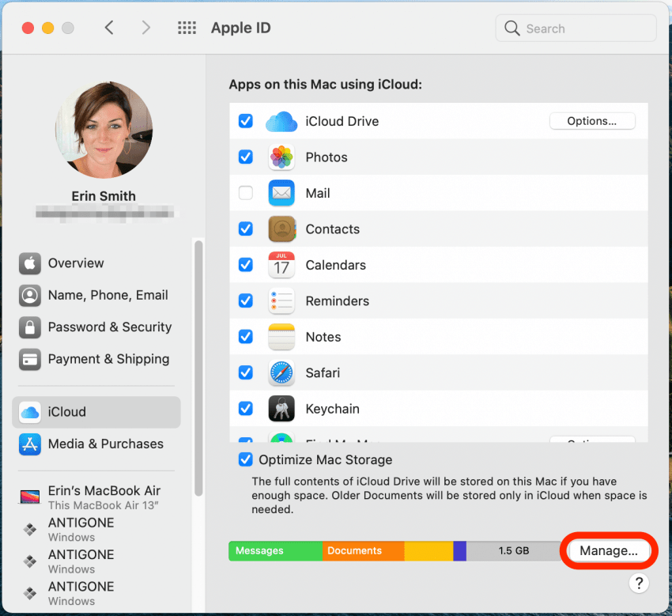The height and width of the screenshot is (616, 672).
Task: Click the iCloud Drive cloud icon
Action: click(x=281, y=121)
